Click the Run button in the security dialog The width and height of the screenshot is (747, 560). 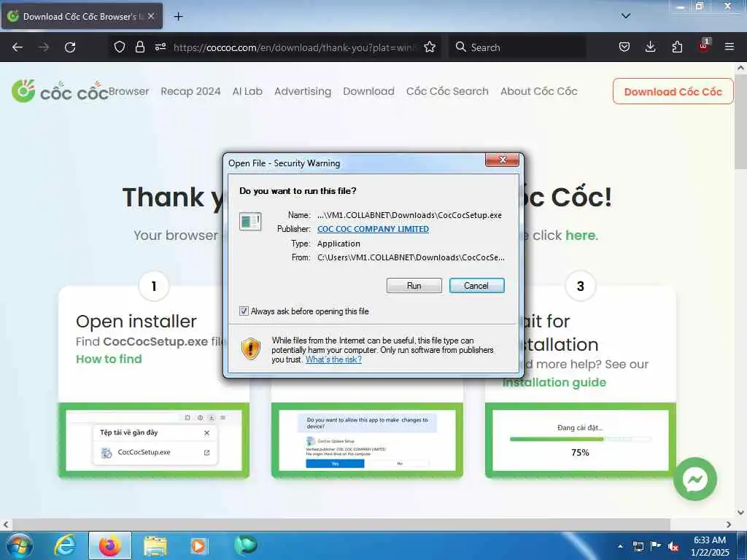414,286
